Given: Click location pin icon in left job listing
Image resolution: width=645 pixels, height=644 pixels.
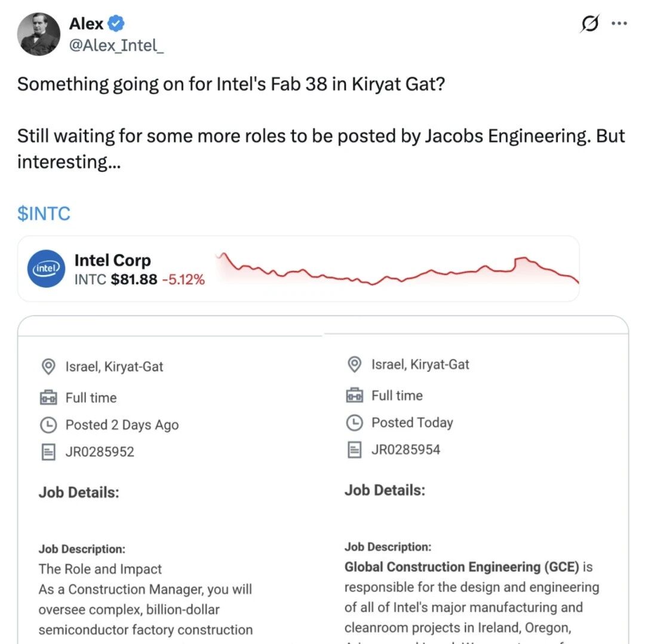Looking at the screenshot, I should point(48,366).
